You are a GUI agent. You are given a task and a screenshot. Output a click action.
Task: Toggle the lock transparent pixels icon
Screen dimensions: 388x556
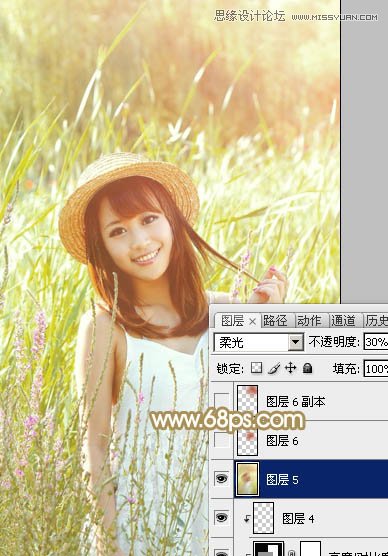(x=256, y=368)
